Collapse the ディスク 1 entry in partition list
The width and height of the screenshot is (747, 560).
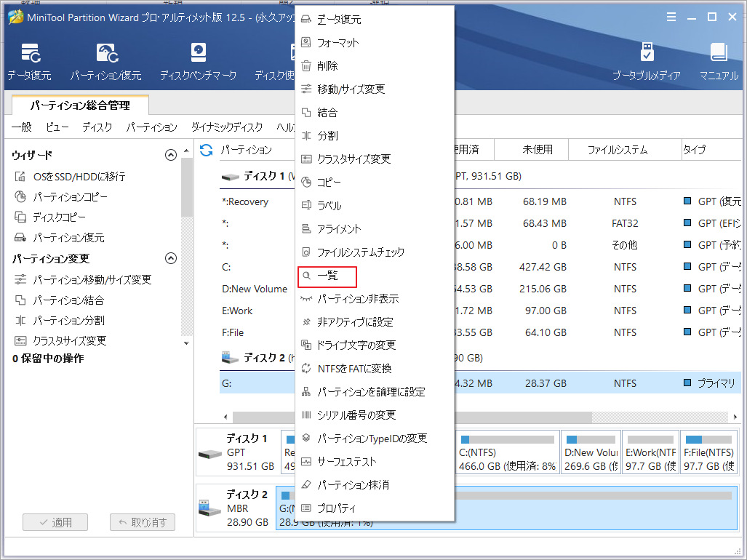pos(231,177)
